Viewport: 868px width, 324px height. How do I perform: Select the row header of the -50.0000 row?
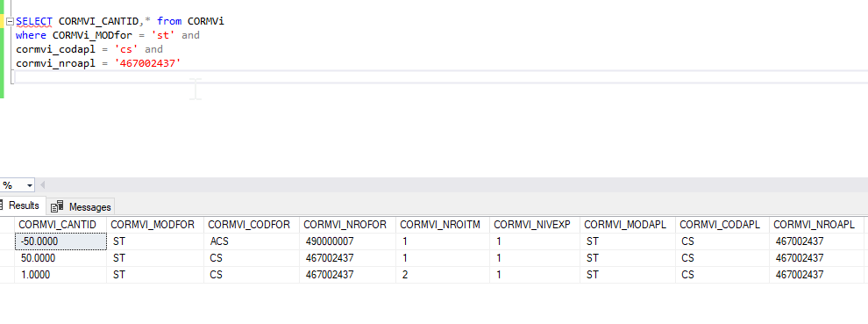pyautogui.click(x=7, y=241)
